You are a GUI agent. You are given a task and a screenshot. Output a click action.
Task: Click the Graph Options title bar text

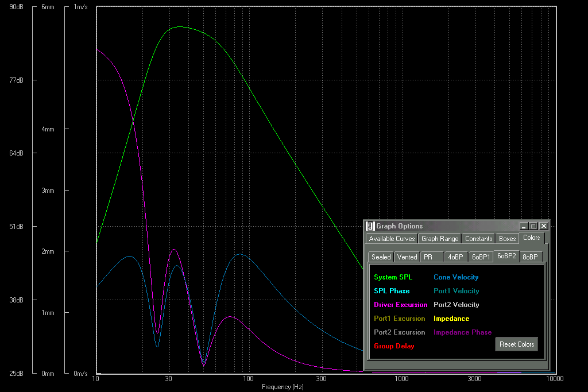[400, 226]
